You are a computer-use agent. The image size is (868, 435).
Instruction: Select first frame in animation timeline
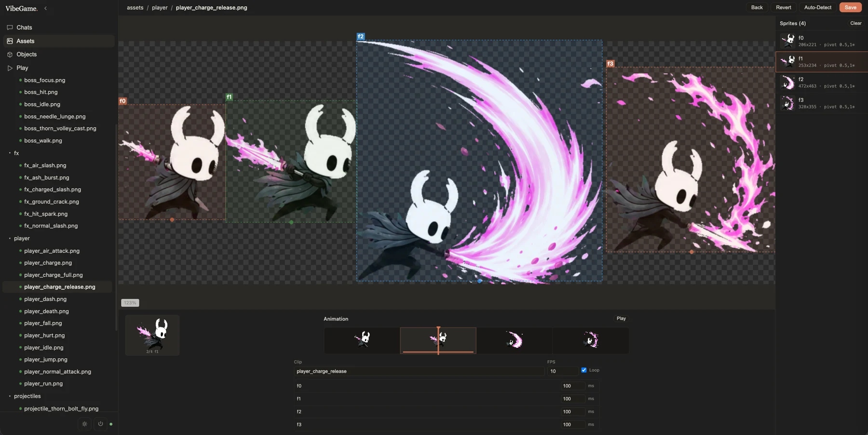[362, 340]
